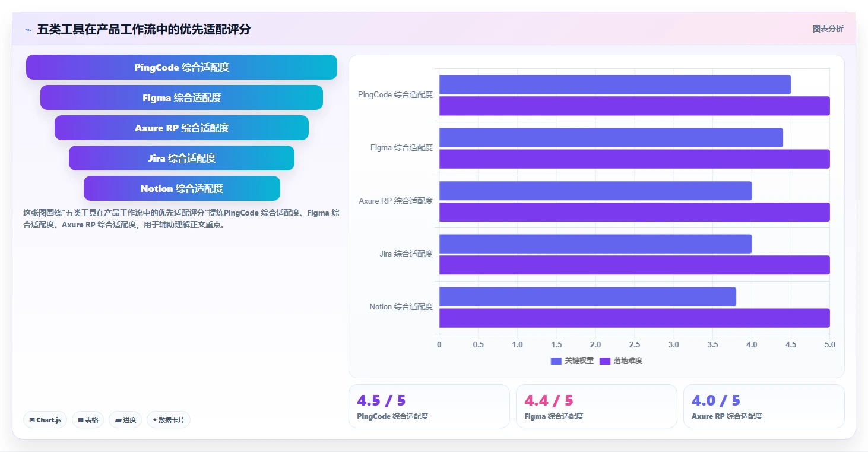Screen dimensions: 868x452
Task: Click the Figma 综合适配度 funnel bar
Action: 182,97
